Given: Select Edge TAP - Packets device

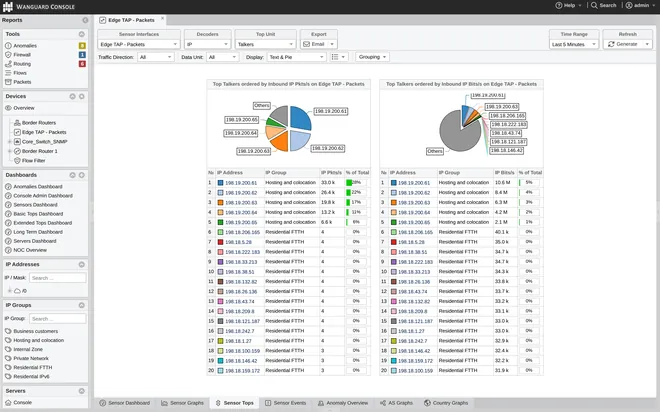Looking at the screenshot, I should 44,132.
